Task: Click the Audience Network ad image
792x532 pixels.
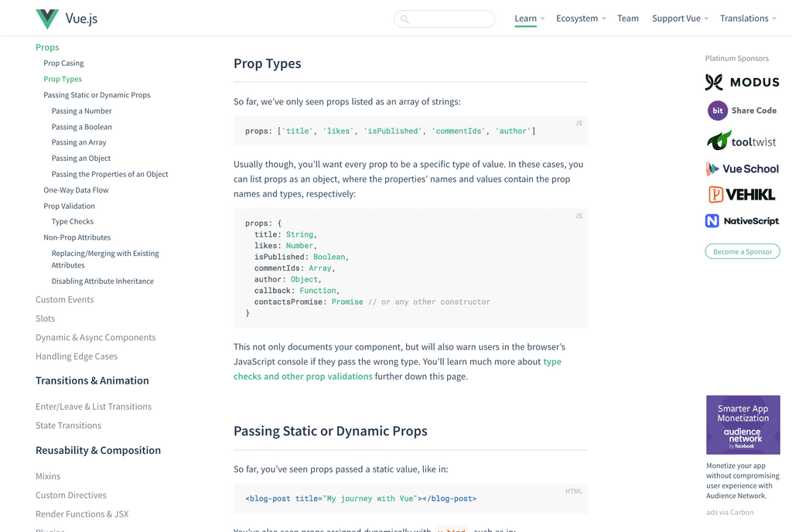Action: (742, 425)
